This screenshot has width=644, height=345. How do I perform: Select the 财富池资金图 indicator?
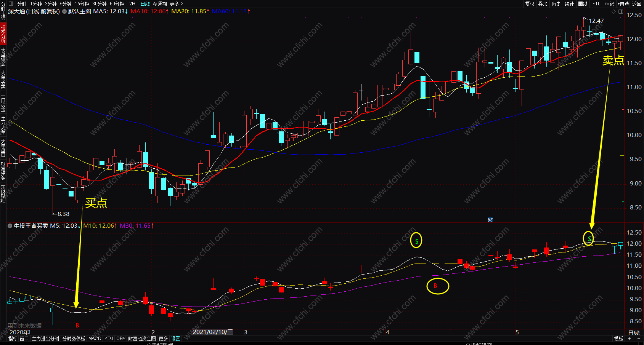[x=142, y=339]
